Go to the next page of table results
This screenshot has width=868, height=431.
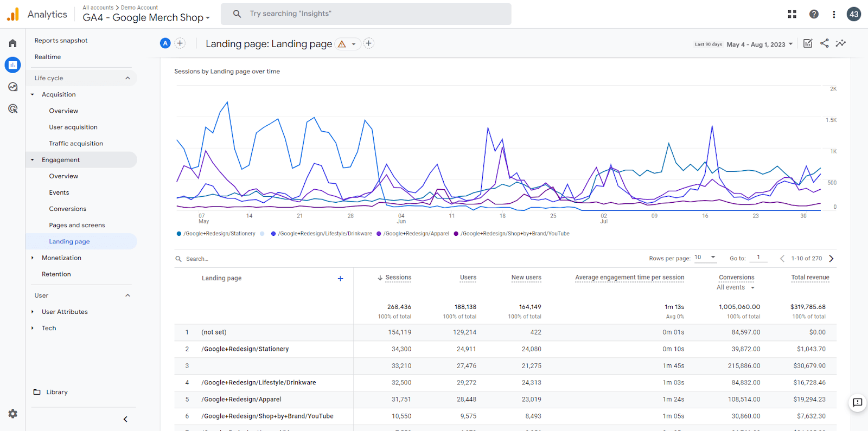(x=831, y=259)
